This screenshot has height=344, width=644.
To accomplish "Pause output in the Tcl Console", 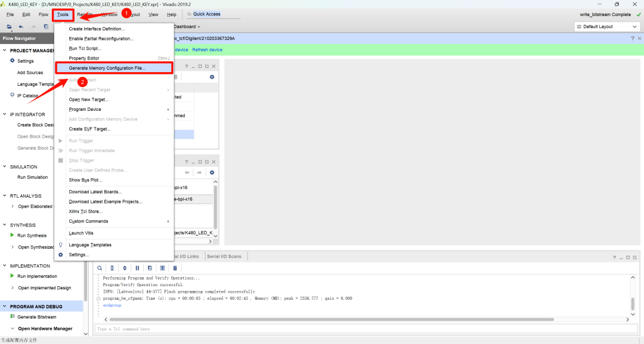I will pyautogui.click(x=137, y=268).
